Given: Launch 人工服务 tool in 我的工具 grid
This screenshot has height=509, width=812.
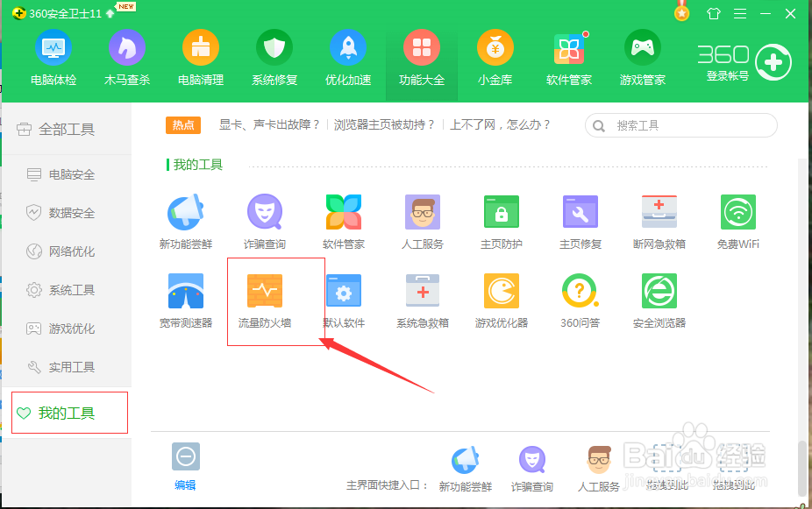Looking at the screenshot, I should click(423, 222).
